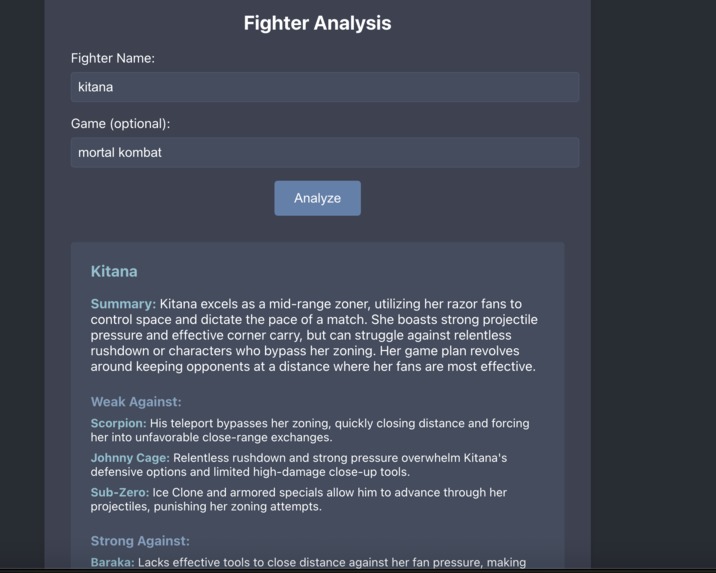This screenshot has width=716, height=573.
Task: Click the 'Sub-Zero:' matchup name
Action: (x=120, y=493)
